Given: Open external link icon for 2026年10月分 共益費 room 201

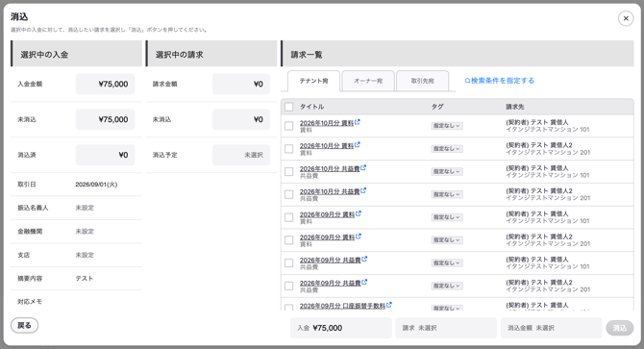Looking at the screenshot, I should [363, 190].
